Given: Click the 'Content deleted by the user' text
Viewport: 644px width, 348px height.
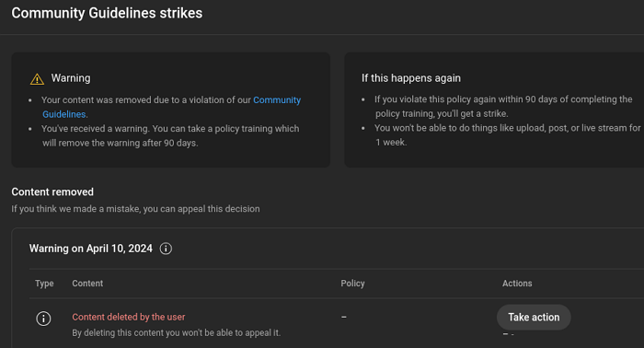Looking at the screenshot, I should pyautogui.click(x=129, y=317).
